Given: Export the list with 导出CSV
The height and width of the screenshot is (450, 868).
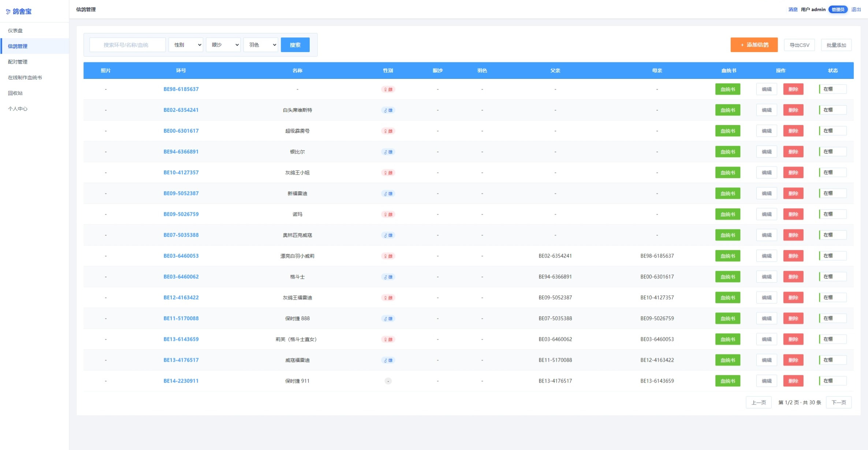Looking at the screenshot, I should coord(800,45).
